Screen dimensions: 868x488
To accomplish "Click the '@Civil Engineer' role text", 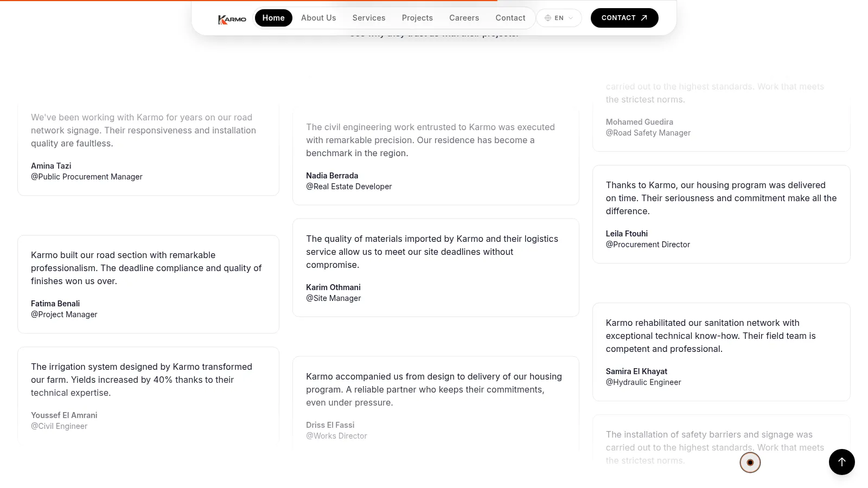I will click(x=59, y=426).
